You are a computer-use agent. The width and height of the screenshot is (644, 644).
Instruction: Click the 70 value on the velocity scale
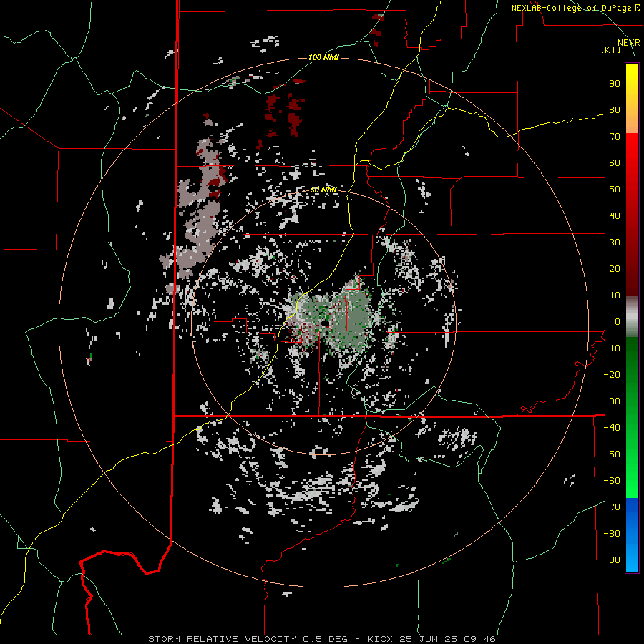615,137
